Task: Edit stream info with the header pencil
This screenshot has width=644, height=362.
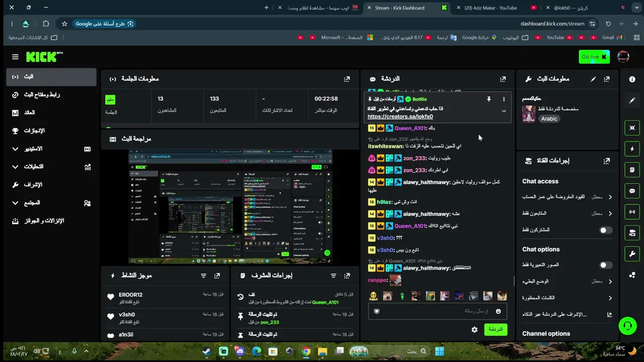Action: tap(593, 79)
